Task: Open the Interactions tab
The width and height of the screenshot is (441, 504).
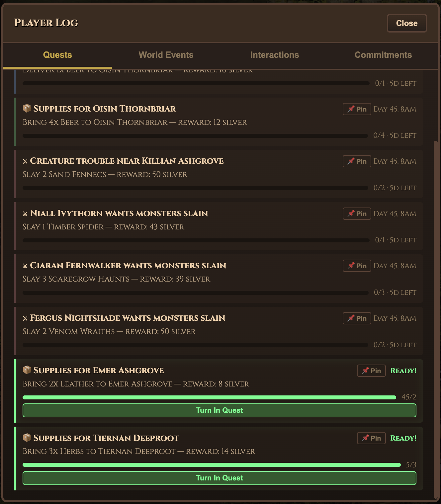Action: click(275, 54)
